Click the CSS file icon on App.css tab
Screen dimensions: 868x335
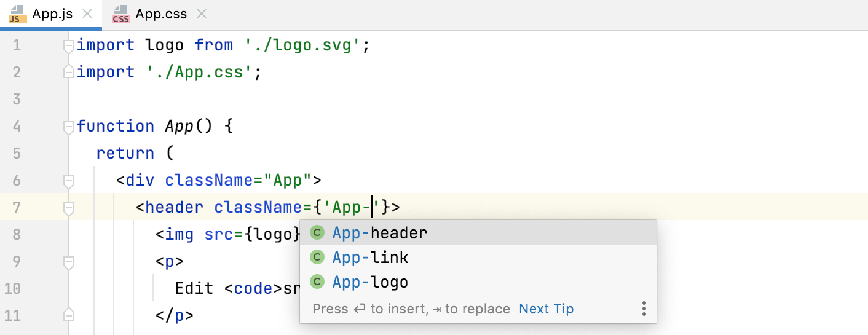(120, 14)
